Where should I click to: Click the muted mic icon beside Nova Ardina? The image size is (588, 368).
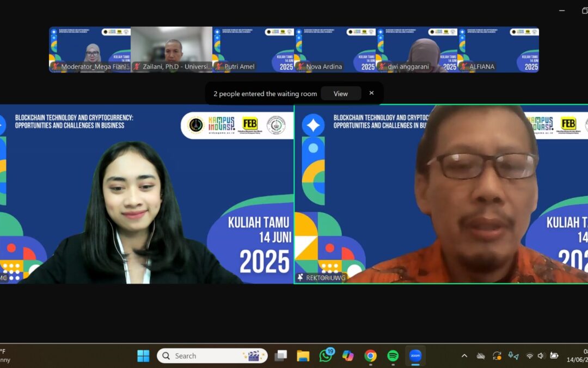[301, 67]
